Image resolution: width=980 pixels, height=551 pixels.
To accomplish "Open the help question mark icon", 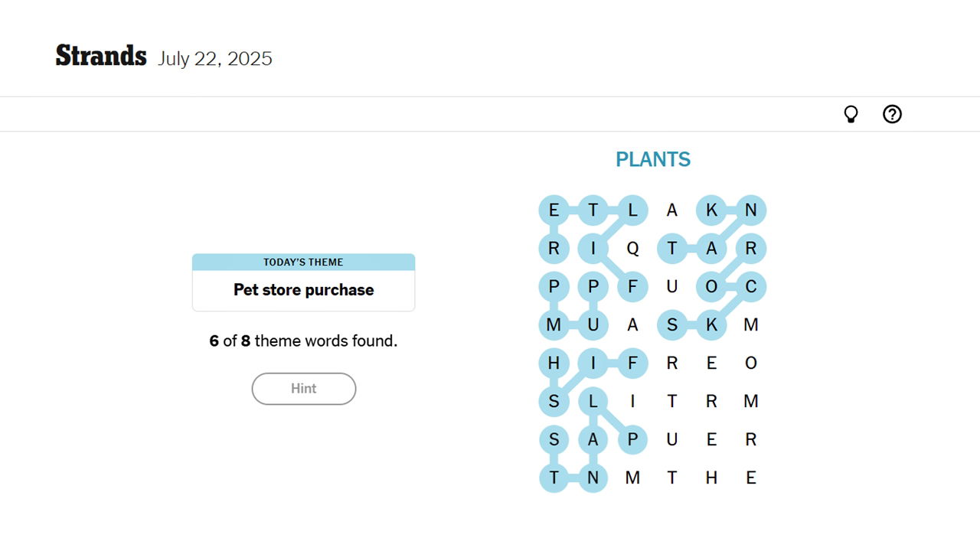I will (892, 113).
